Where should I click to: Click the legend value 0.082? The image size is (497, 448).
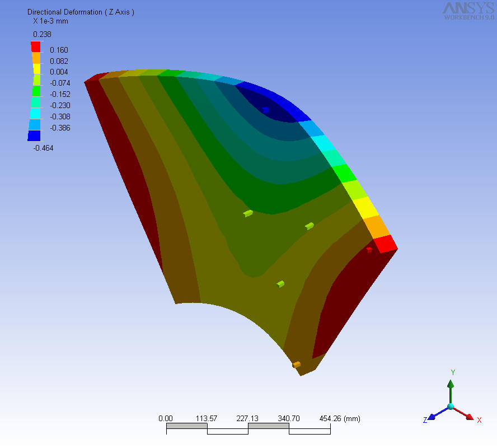pyautogui.click(x=59, y=61)
